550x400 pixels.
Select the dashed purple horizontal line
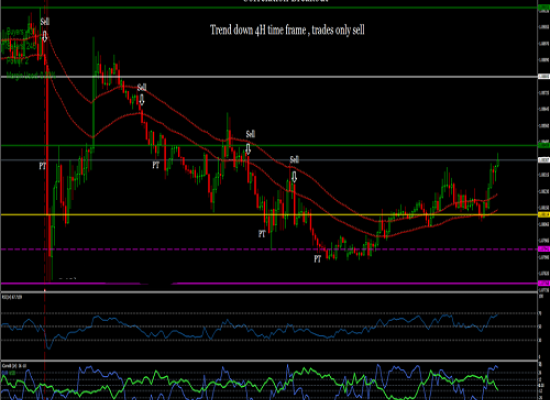click(269, 249)
